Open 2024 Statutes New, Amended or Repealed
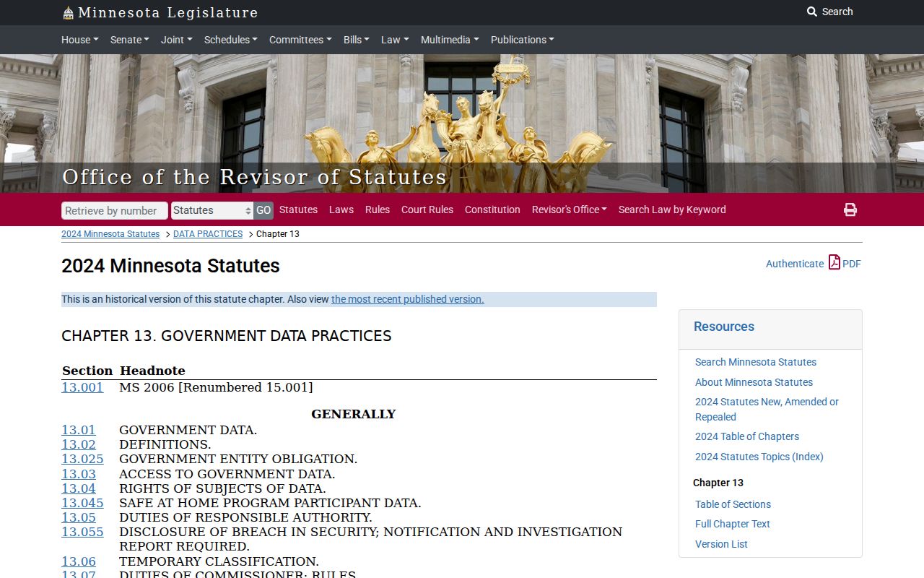Screen dimensions: 924x578 click(767, 409)
